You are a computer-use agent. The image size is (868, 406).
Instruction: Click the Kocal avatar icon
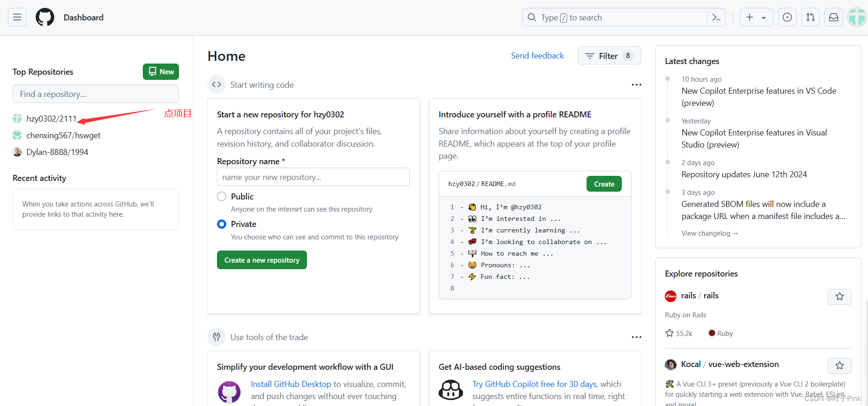[x=670, y=365]
